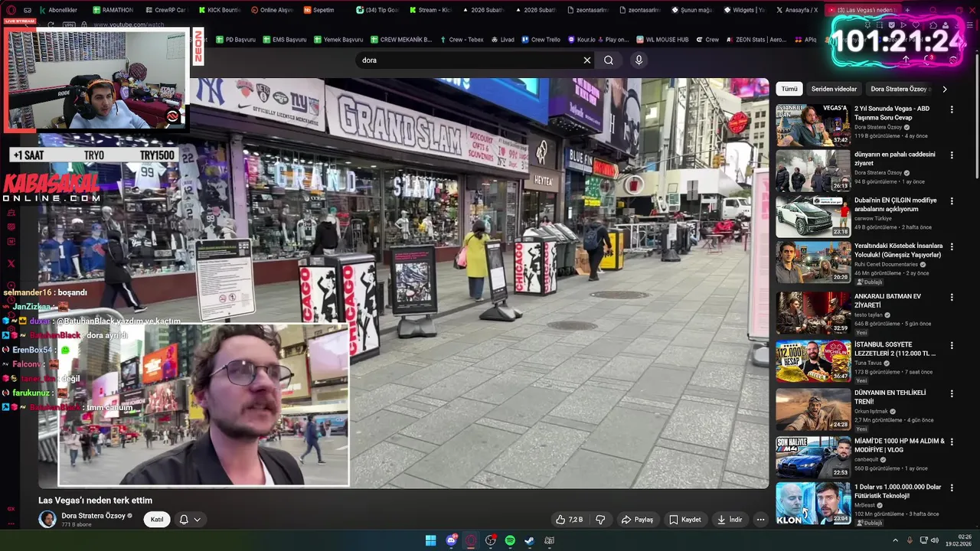This screenshot has height=551, width=980.
Task: Open X icon in browser sidebar
Action: click(x=11, y=263)
